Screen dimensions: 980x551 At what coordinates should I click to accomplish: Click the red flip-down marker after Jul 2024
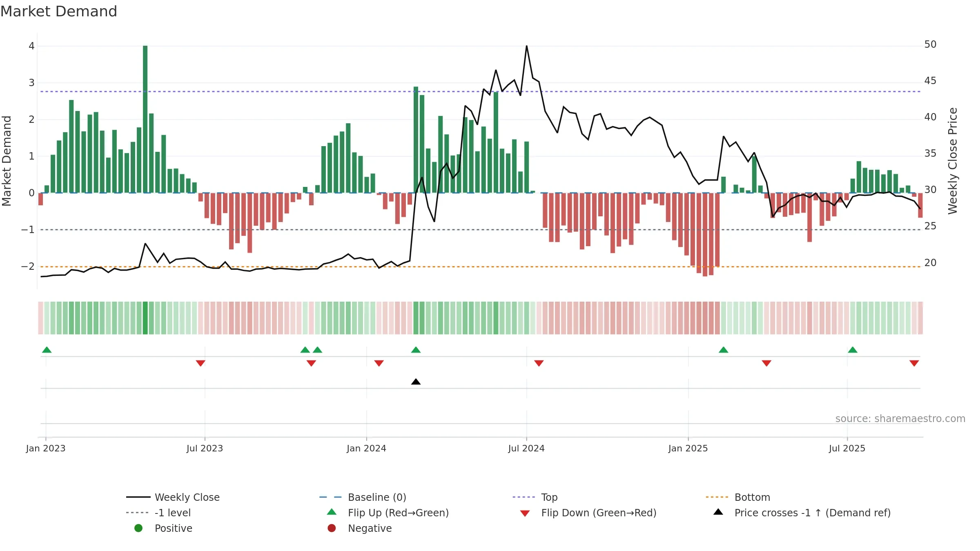[539, 363]
